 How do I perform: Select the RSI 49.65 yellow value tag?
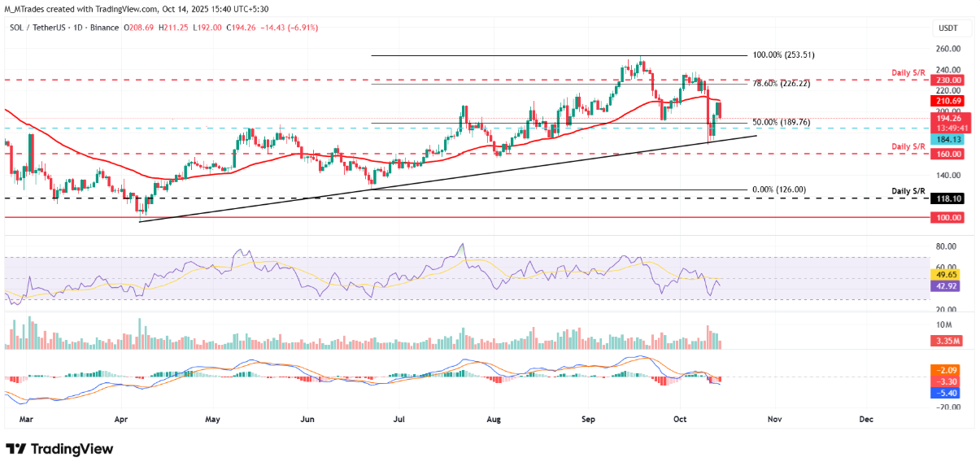(947, 275)
